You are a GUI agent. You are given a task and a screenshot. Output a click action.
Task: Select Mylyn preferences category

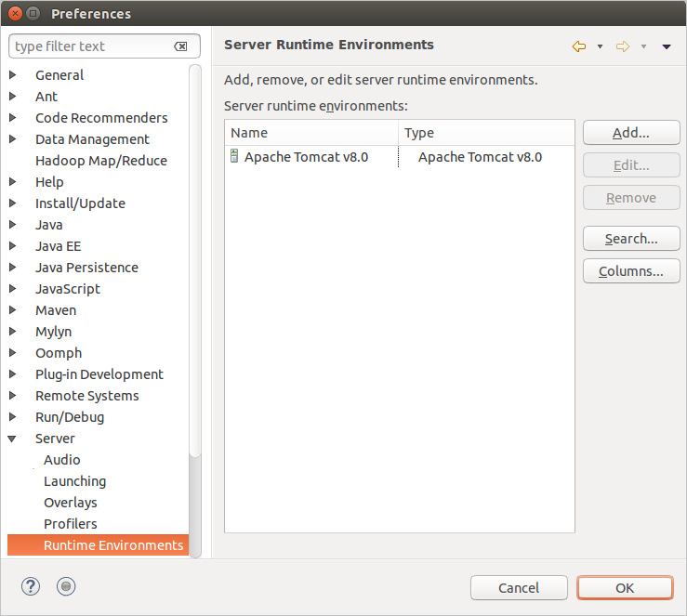point(53,333)
